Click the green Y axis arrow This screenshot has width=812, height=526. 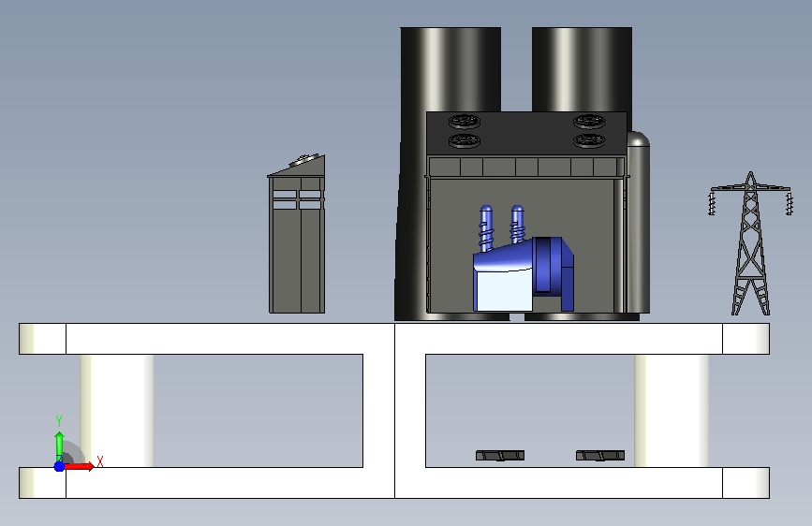click(59, 446)
